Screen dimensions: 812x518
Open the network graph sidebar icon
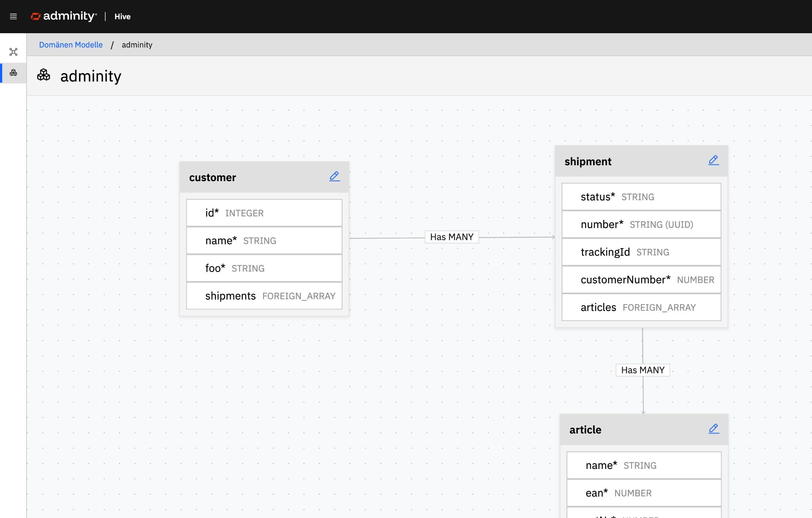pos(13,52)
